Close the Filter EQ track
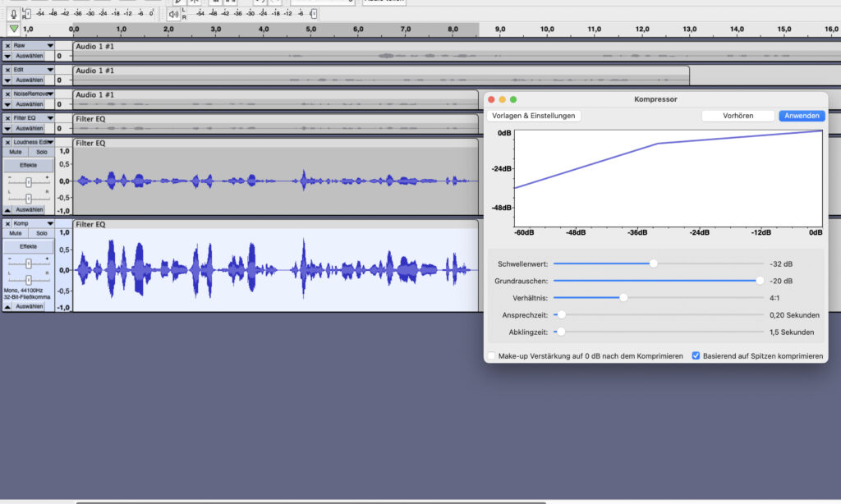The image size is (841, 504). (x=7, y=118)
